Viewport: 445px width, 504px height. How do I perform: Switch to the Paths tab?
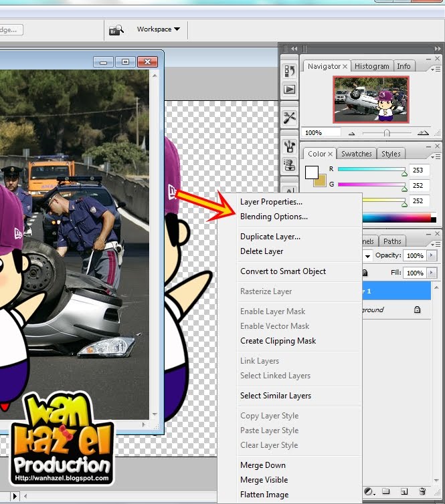point(392,241)
